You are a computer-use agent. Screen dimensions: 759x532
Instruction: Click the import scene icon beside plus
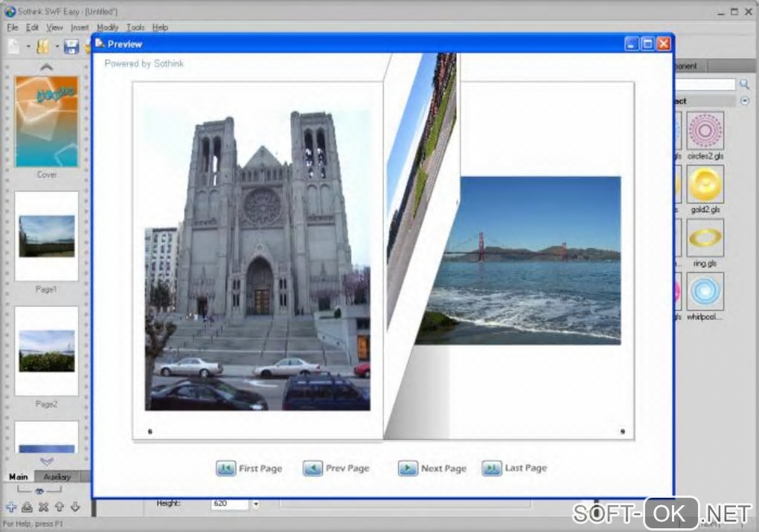(27, 507)
